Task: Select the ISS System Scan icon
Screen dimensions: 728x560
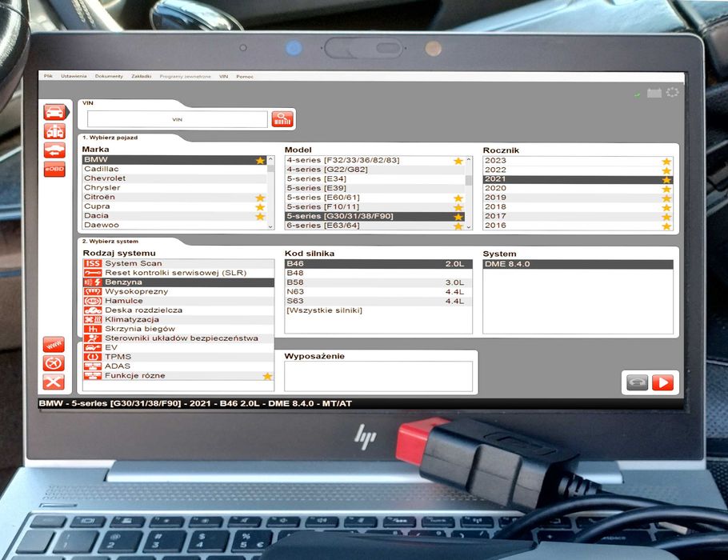Action: coord(93,263)
